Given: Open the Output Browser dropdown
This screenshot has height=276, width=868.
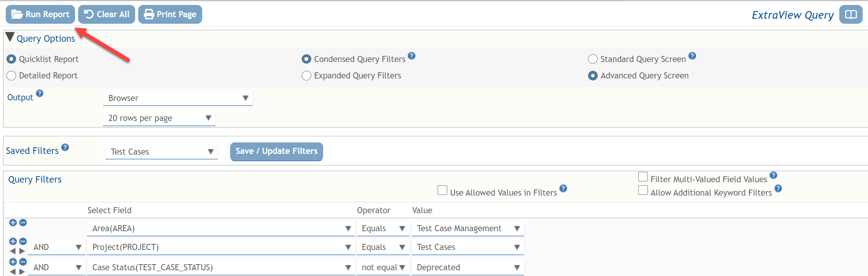Looking at the screenshot, I should tap(178, 98).
